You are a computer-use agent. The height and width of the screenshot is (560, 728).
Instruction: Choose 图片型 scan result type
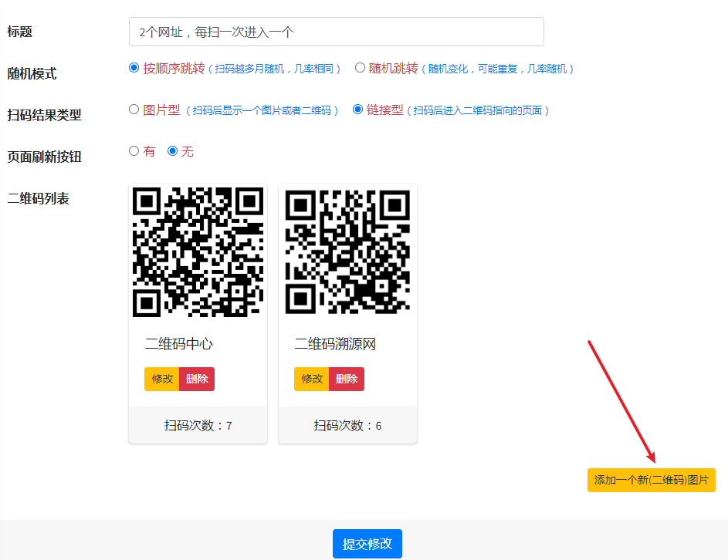click(134, 110)
